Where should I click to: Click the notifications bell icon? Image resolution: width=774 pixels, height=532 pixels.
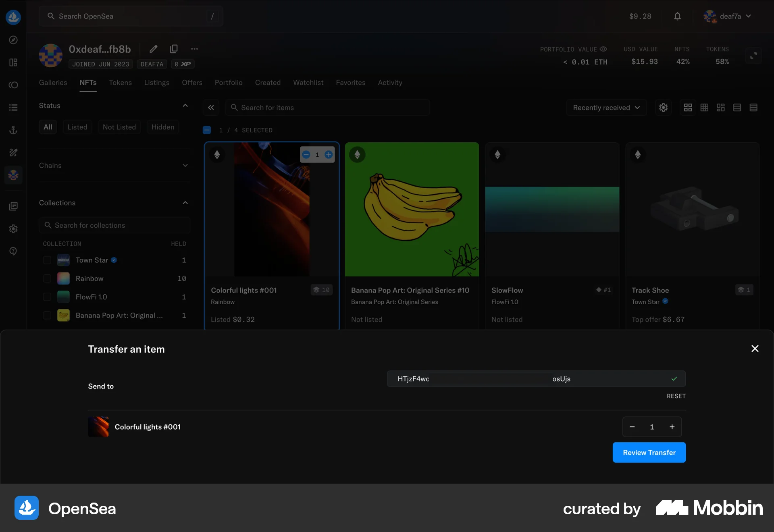tap(677, 16)
